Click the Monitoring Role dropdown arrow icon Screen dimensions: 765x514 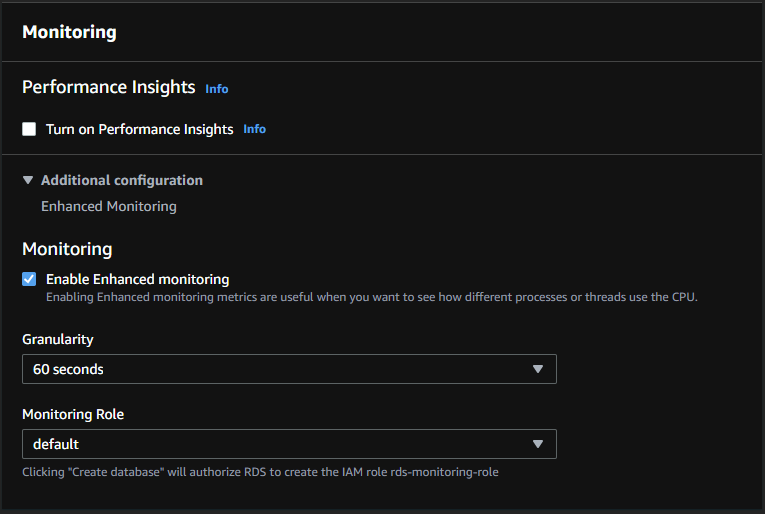pos(537,443)
